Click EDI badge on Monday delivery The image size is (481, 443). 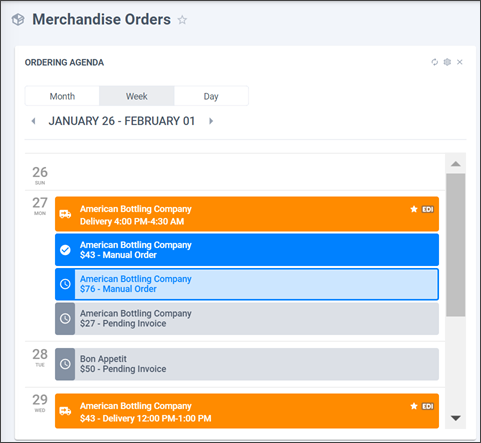[428, 209]
